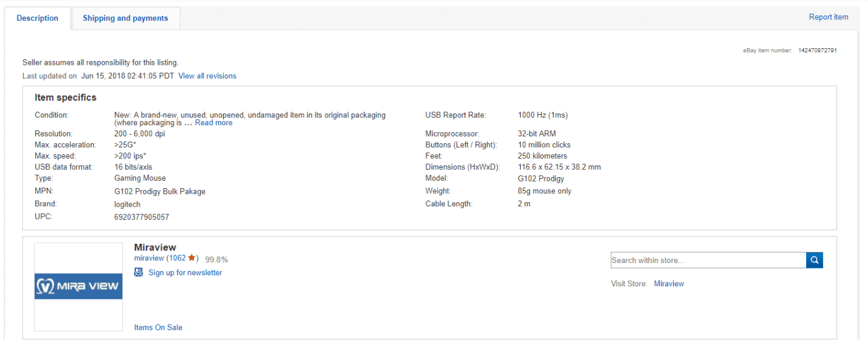Image resolution: width=868 pixels, height=345 pixels.
Task: Click Sign up for newsletter link
Action: pos(185,273)
